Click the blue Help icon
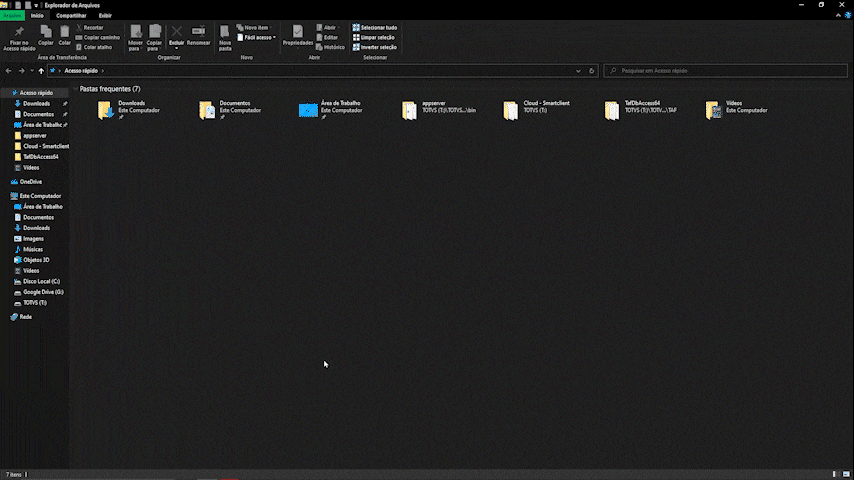The width and height of the screenshot is (854, 480). coord(847,15)
